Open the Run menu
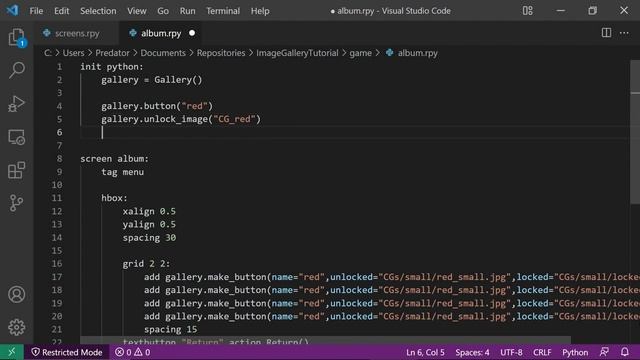Image resolution: width=640 pixels, height=360 pixels. point(187,11)
